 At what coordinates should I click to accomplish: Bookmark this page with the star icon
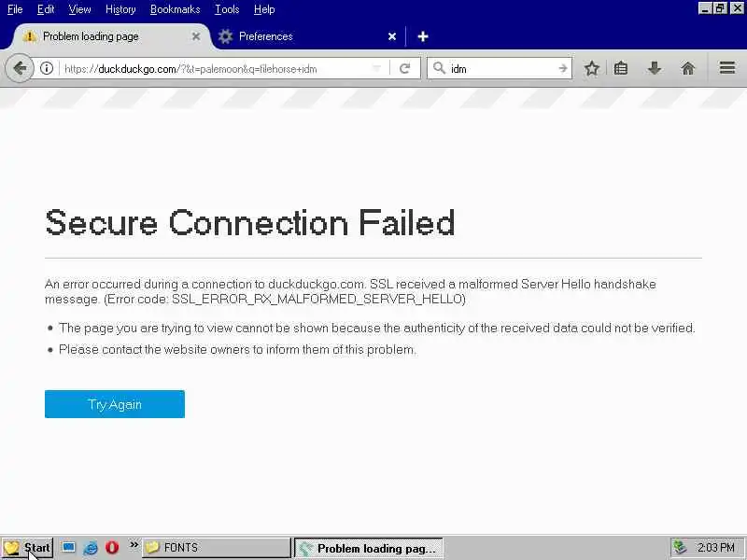tap(592, 68)
